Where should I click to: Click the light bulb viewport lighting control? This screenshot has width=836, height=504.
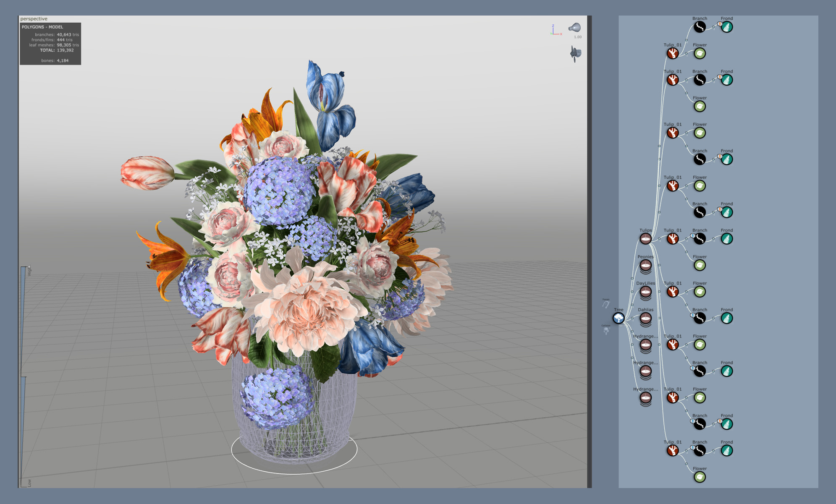(x=575, y=28)
